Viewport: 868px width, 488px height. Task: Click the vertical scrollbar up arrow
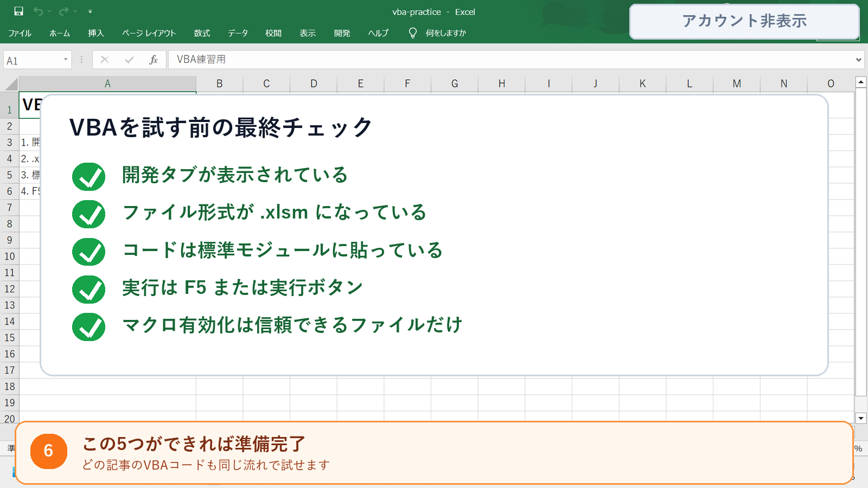[861, 82]
